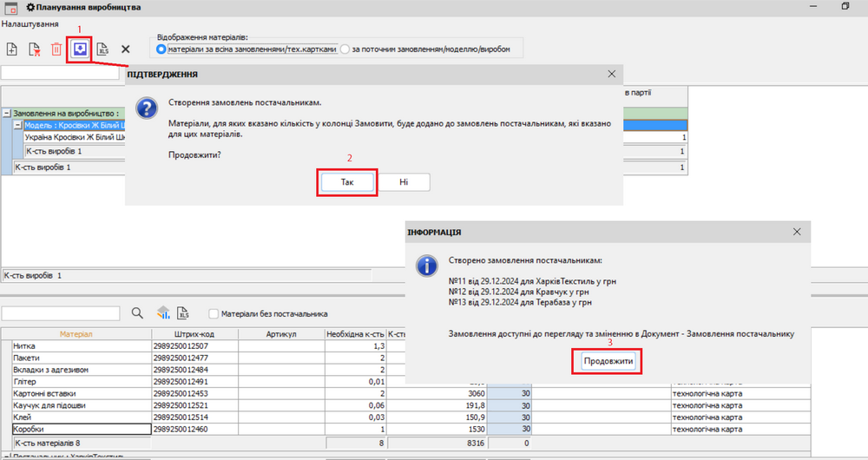Image resolution: width=868 pixels, height=460 pixels.
Task: Sort by the 'Штрих-код' column header
Action: tap(194, 334)
